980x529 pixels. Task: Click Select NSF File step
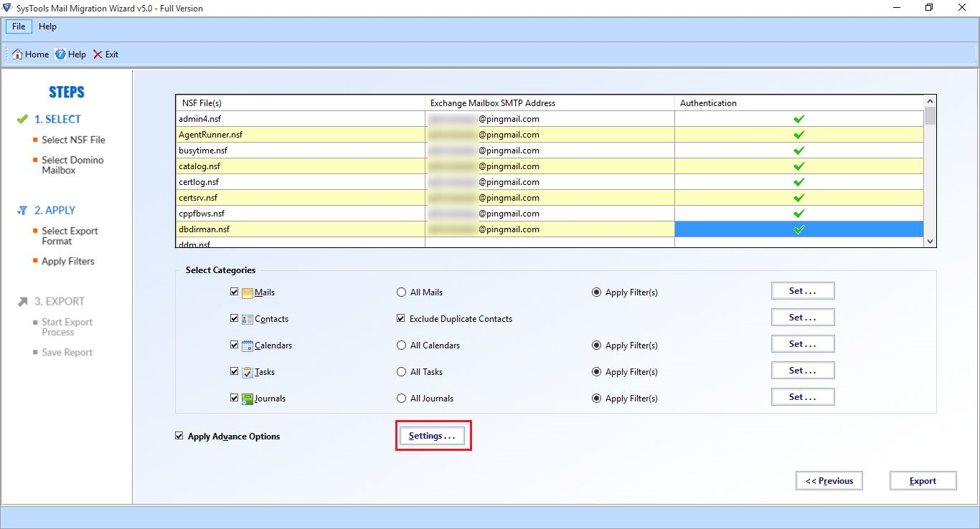tap(73, 140)
